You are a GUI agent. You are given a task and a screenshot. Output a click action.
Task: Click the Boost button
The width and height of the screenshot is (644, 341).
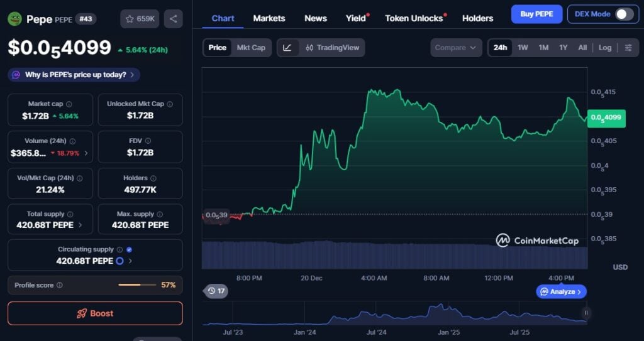(x=95, y=313)
